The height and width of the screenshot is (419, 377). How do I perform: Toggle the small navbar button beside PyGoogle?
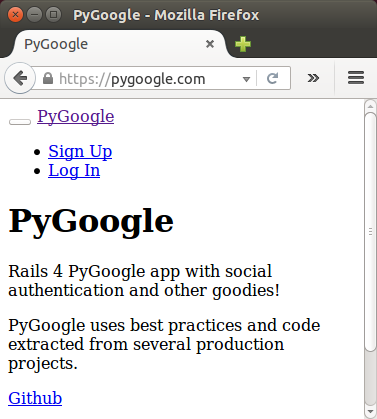[20, 122]
